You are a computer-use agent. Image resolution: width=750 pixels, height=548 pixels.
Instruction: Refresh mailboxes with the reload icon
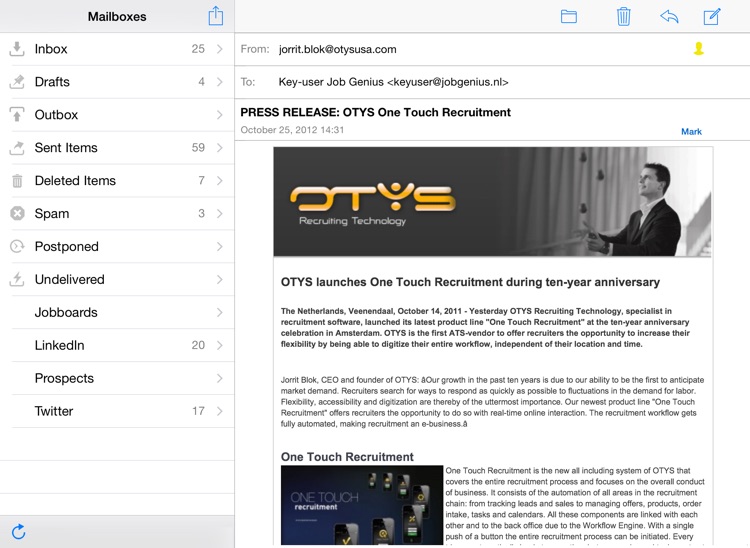18,532
